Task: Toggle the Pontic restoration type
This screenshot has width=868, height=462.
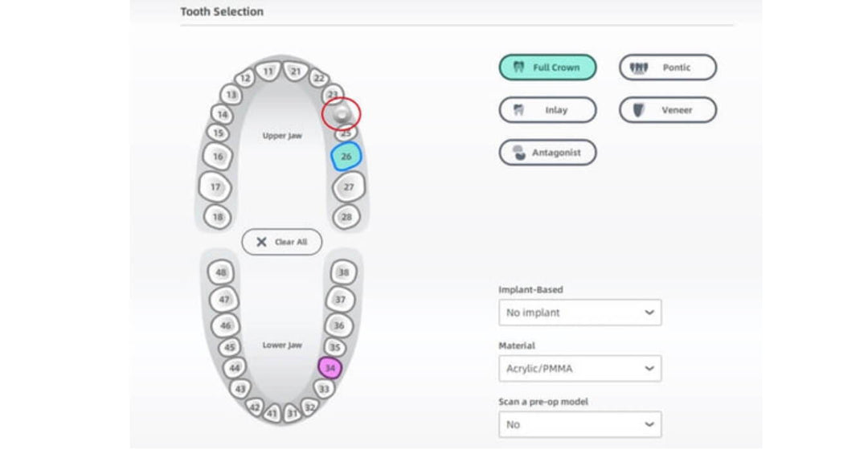Action: (667, 67)
